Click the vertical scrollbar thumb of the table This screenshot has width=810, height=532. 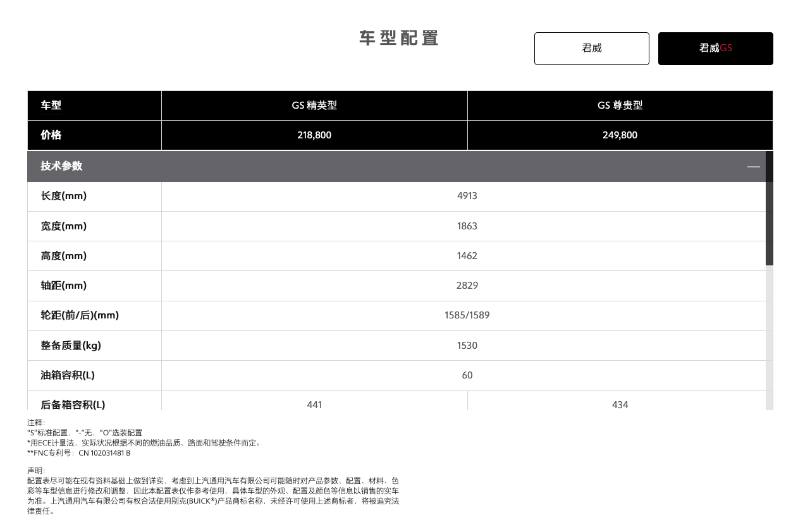click(770, 209)
